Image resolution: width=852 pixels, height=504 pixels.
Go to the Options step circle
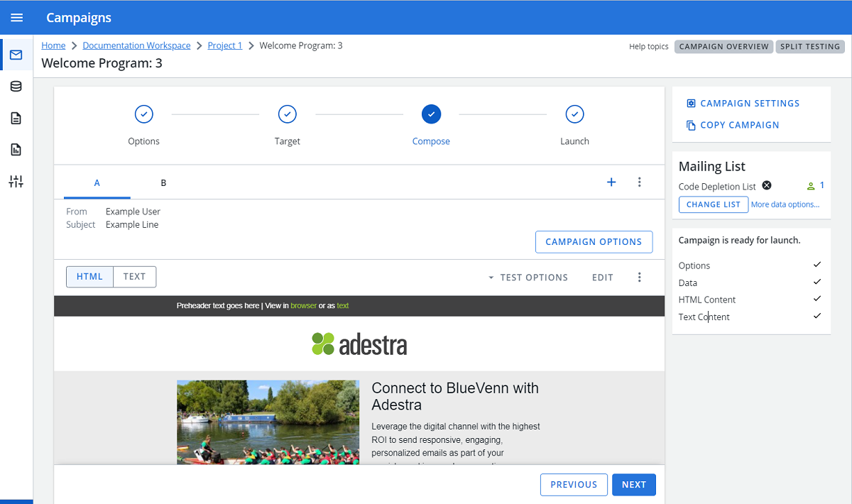pos(143,114)
